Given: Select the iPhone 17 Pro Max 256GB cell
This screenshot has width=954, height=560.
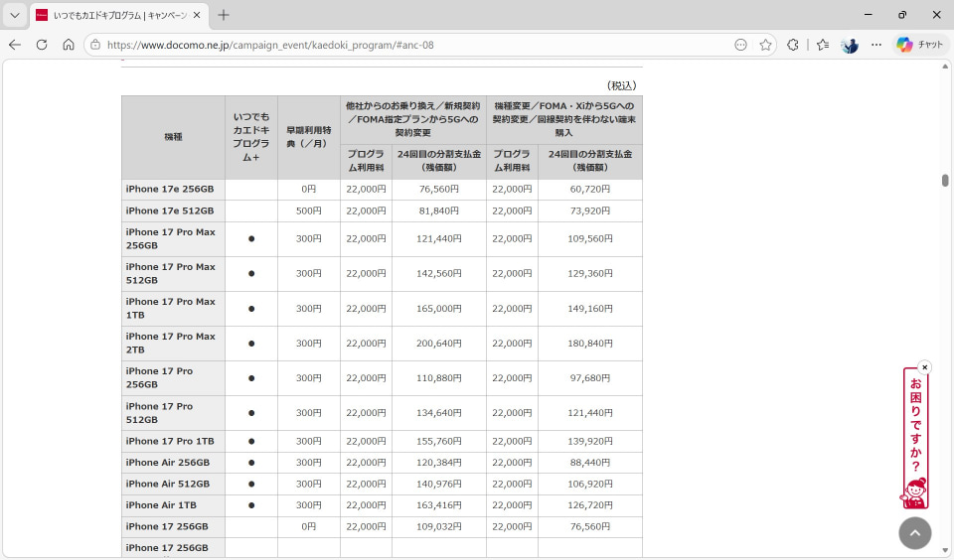Looking at the screenshot, I should [x=173, y=239].
